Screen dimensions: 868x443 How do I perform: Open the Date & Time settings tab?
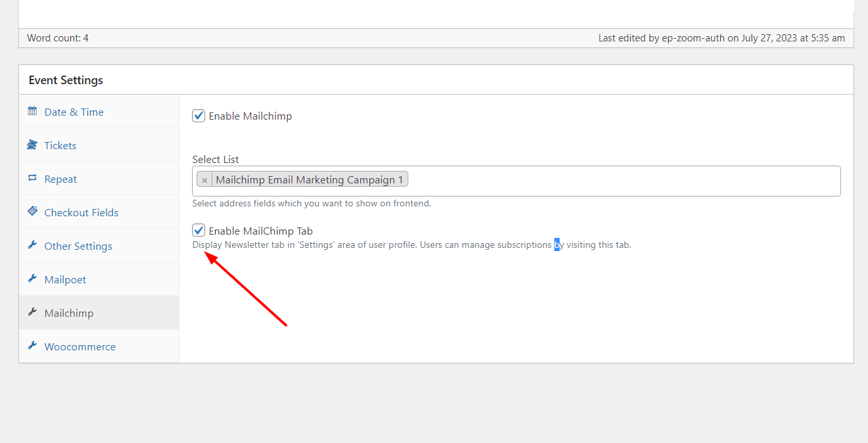(x=74, y=112)
